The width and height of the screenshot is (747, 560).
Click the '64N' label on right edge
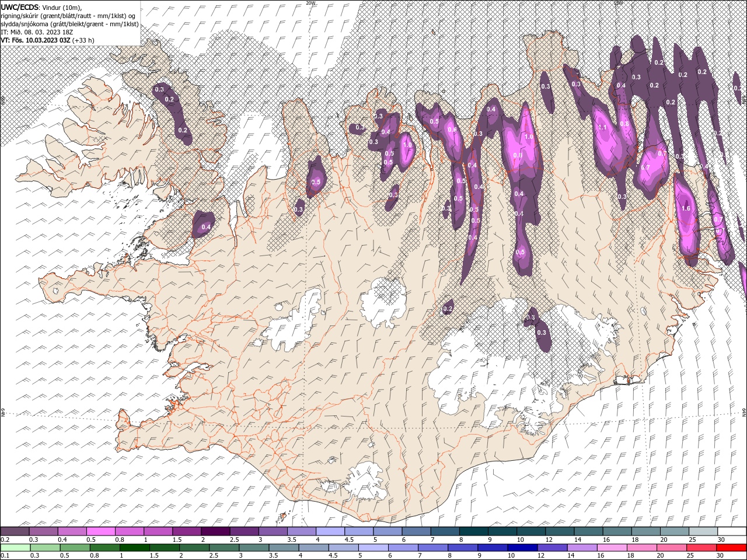tap(744, 412)
